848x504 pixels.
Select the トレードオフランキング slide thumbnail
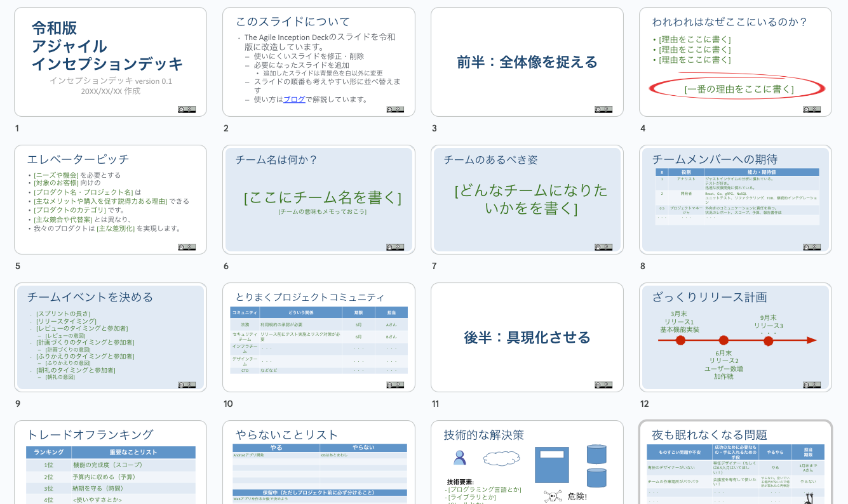(x=110, y=463)
